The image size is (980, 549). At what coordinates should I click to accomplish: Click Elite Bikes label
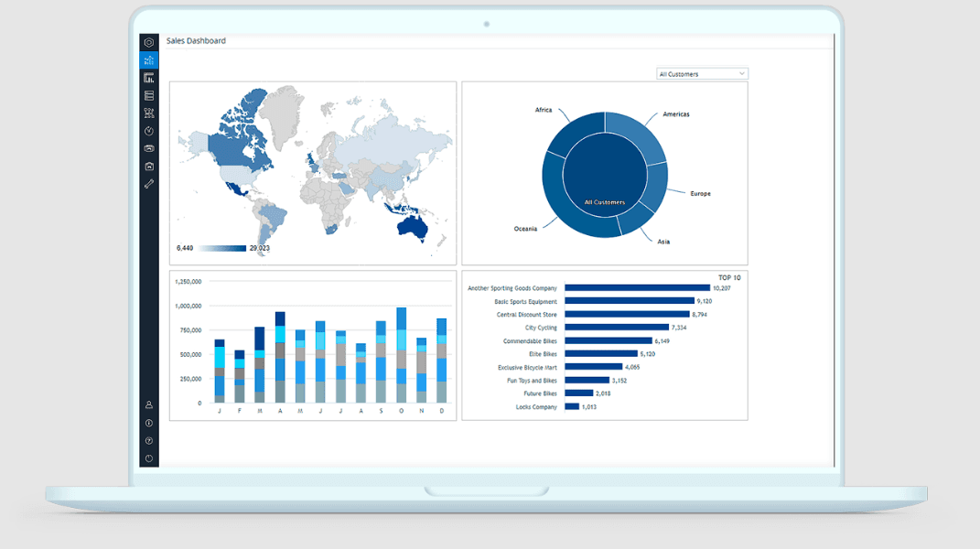544,354
